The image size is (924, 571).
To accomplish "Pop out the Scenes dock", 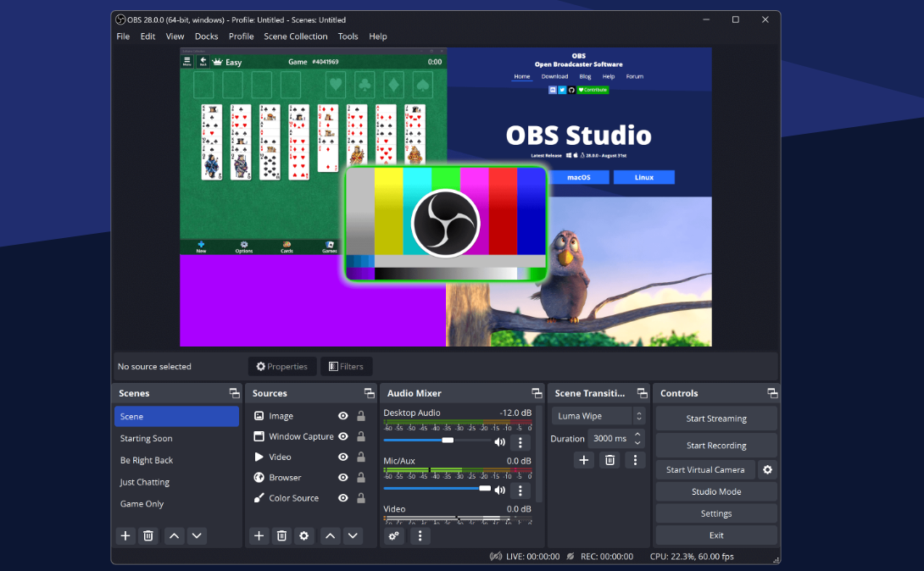I will point(235,393).
